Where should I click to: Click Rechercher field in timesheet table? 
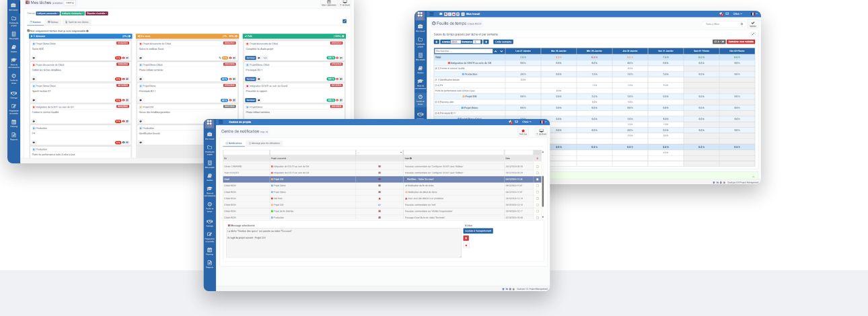click(x=463, y=50)
